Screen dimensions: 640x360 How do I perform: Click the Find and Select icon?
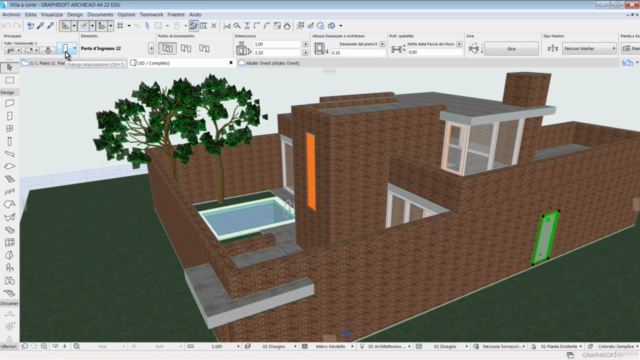(x=31, y=26)
